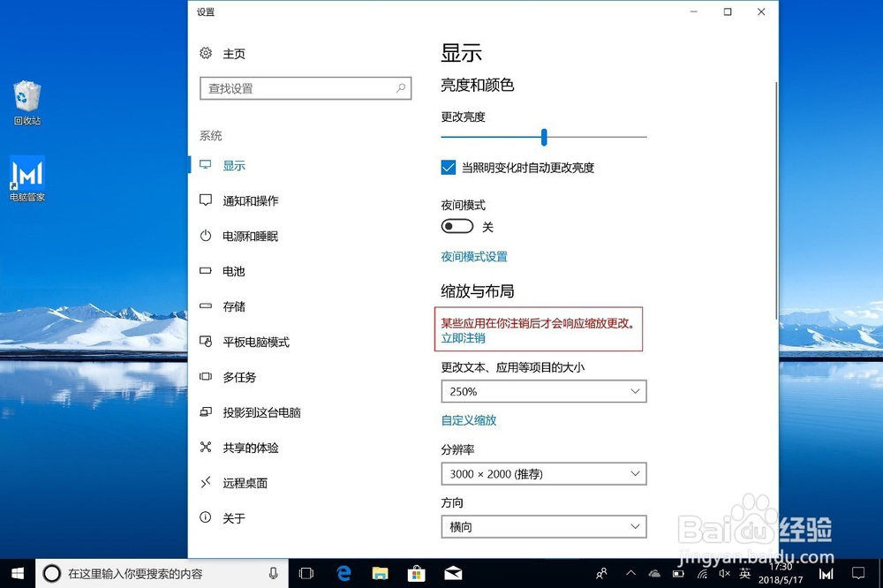The height and width of the screenshot is (588, 883).
Task: Open 通知和操作 settings in sidebar
Action: coord(248,200)
